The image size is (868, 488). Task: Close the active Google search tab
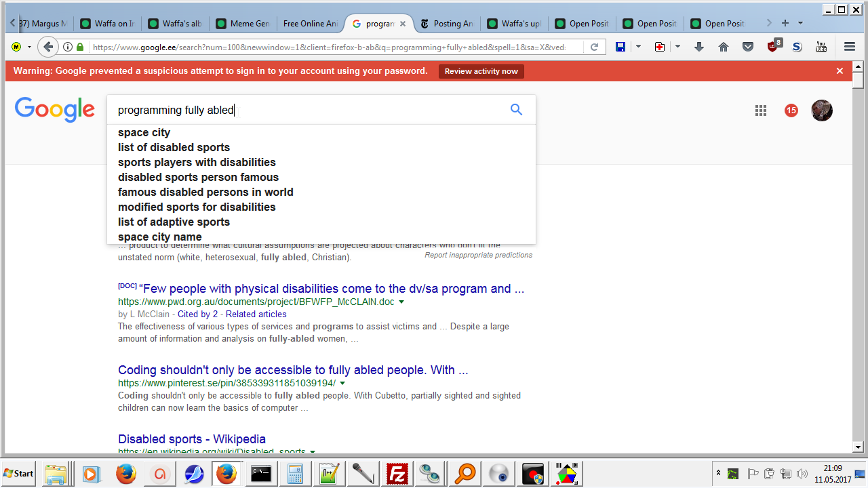click(x=402, y=23)
